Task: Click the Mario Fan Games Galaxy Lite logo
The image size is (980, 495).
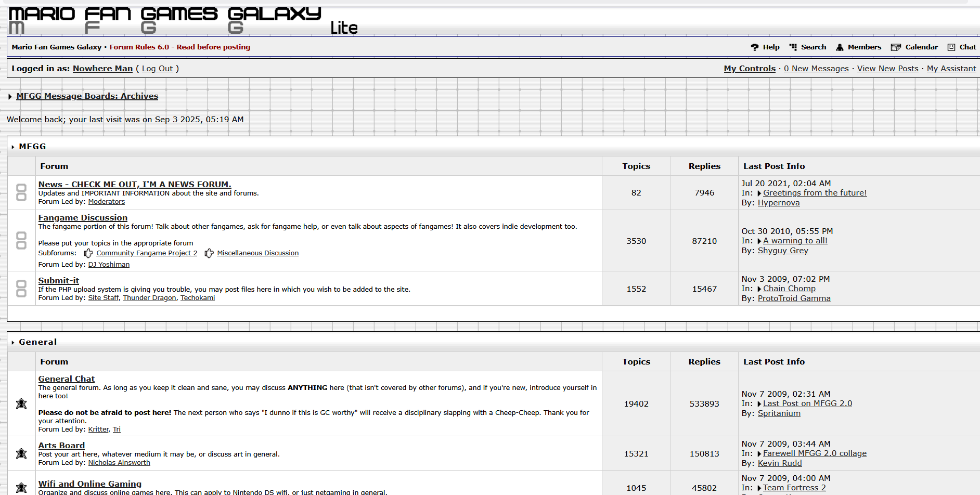Action: (183, 21)
